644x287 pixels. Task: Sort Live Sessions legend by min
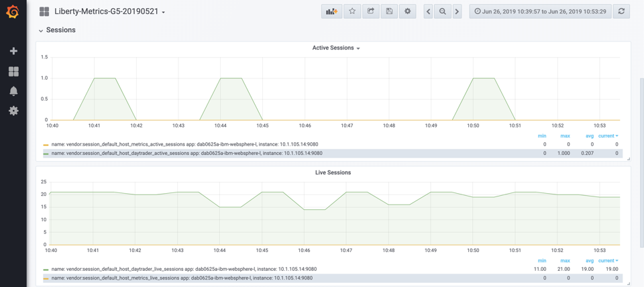click(x=542, y=261)
